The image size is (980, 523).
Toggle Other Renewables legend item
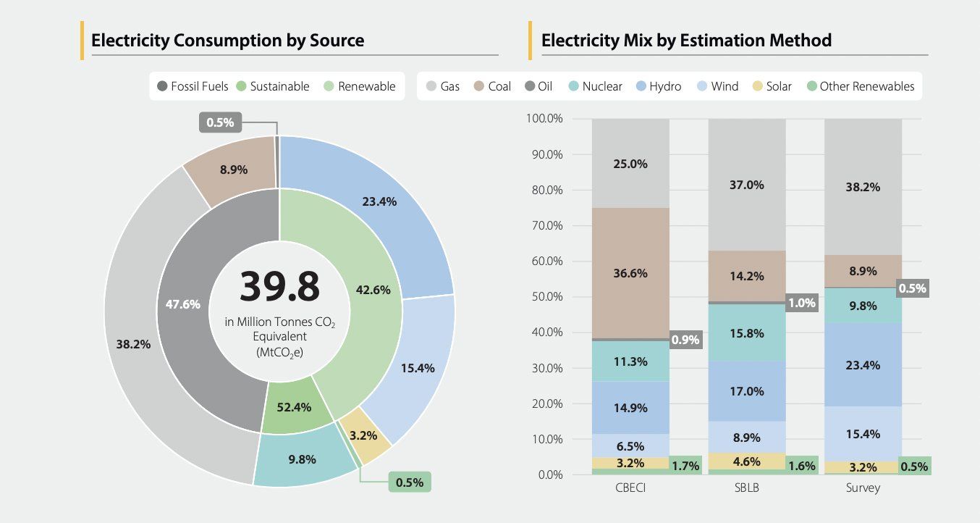tap(861, 87)
